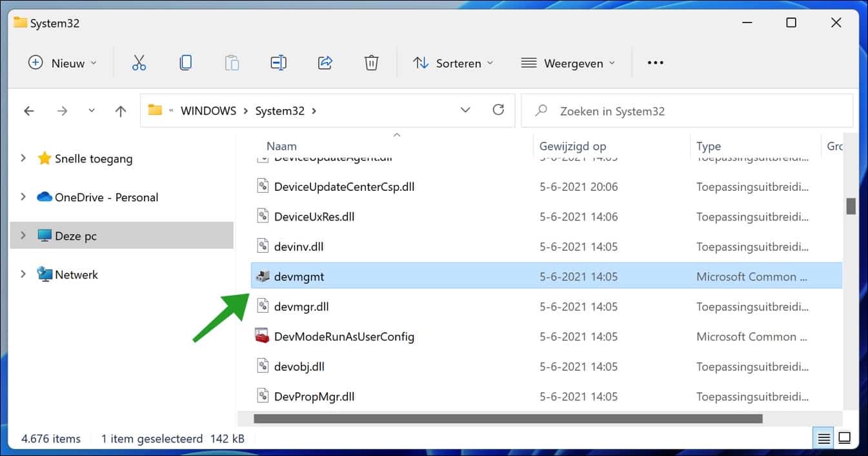Screen dimensions: 868x456
Task: Switch to large thumbnails view icon
Action: [845, 439]
